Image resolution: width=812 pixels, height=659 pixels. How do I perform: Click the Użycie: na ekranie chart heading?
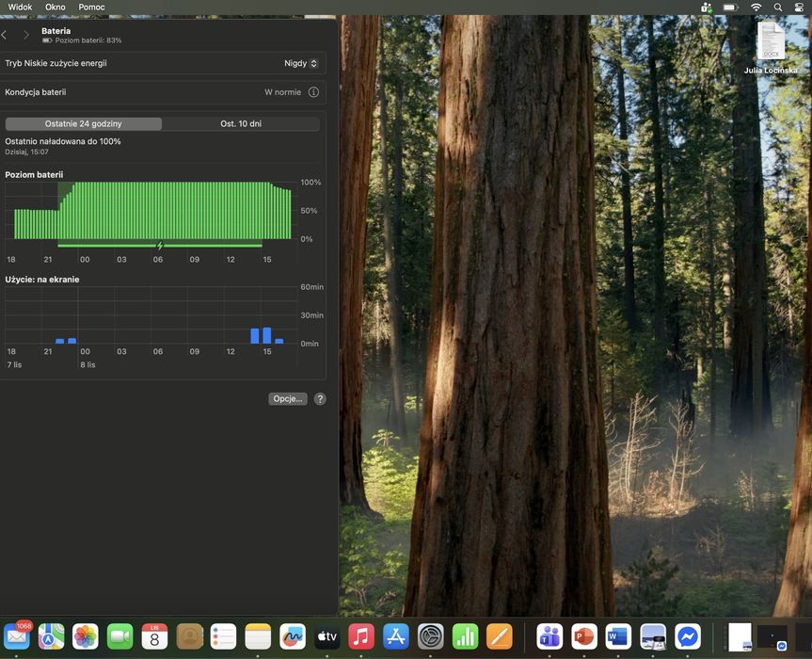pyautogui.click(x=42, y=280)
